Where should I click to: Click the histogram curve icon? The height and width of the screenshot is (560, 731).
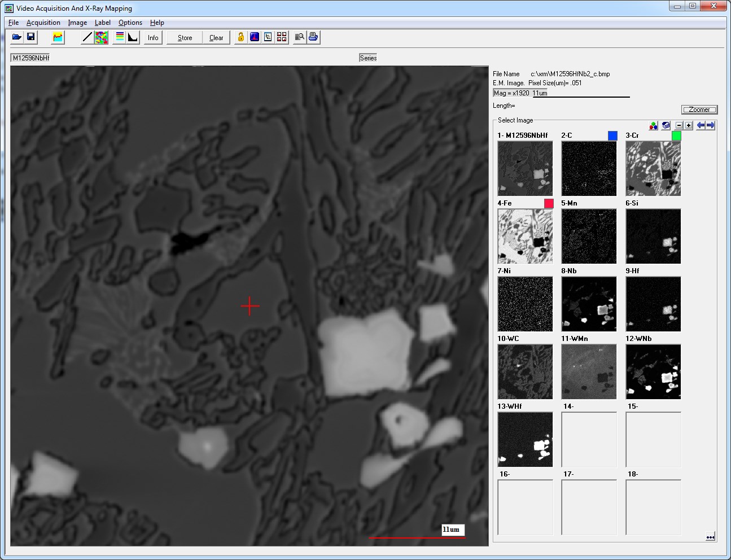pos(133,37)
